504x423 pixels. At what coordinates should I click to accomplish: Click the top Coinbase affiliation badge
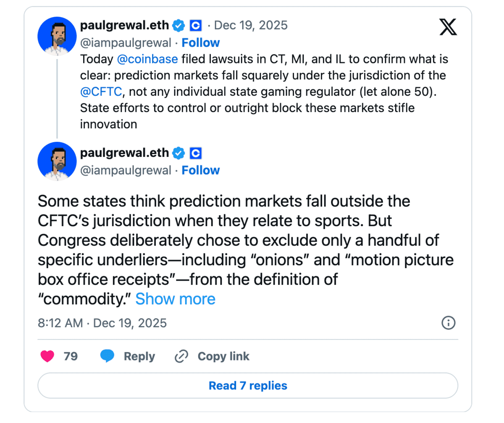point(196,26)
